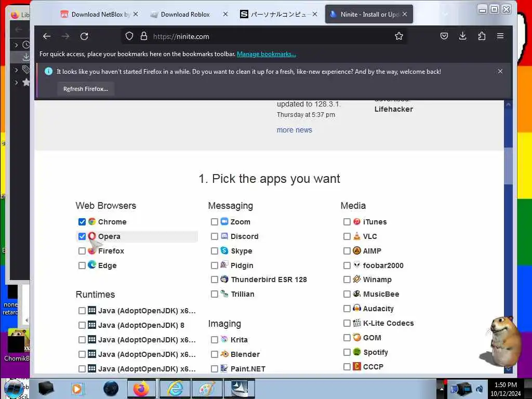
Task: Enable the Skype checkbox
Action: click(215, 251)
